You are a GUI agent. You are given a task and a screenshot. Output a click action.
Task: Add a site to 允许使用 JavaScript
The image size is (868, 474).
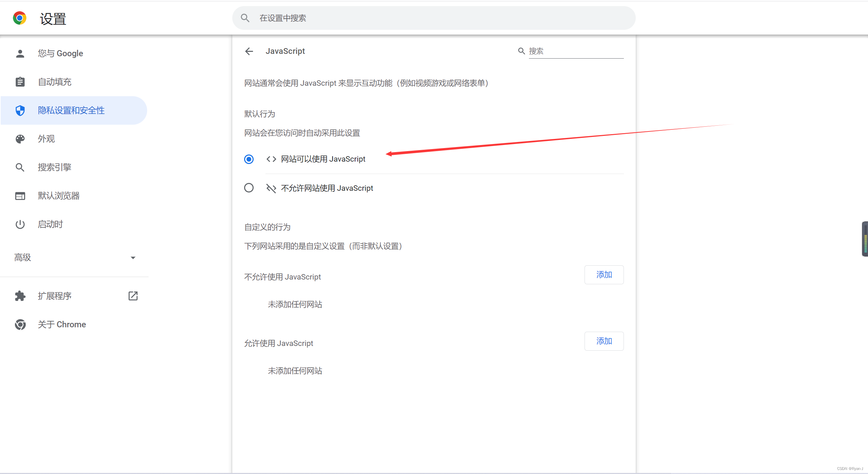(604, 341)
